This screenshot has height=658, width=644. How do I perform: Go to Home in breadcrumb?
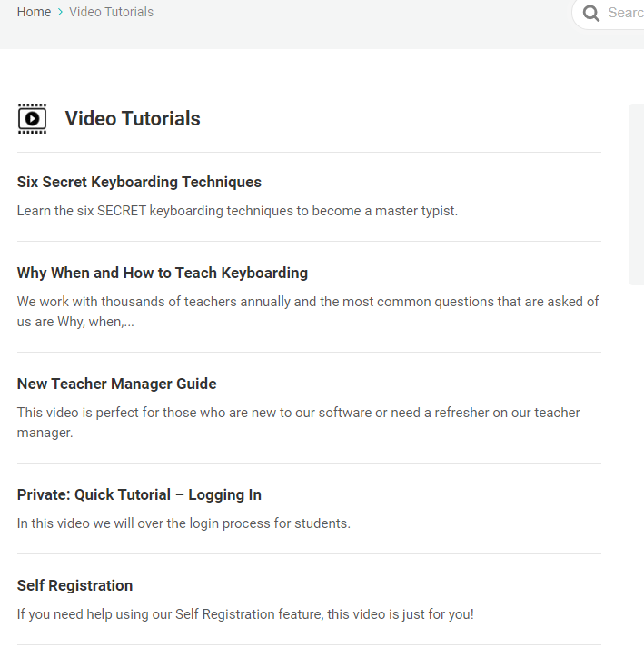click(x=34, y=12)
